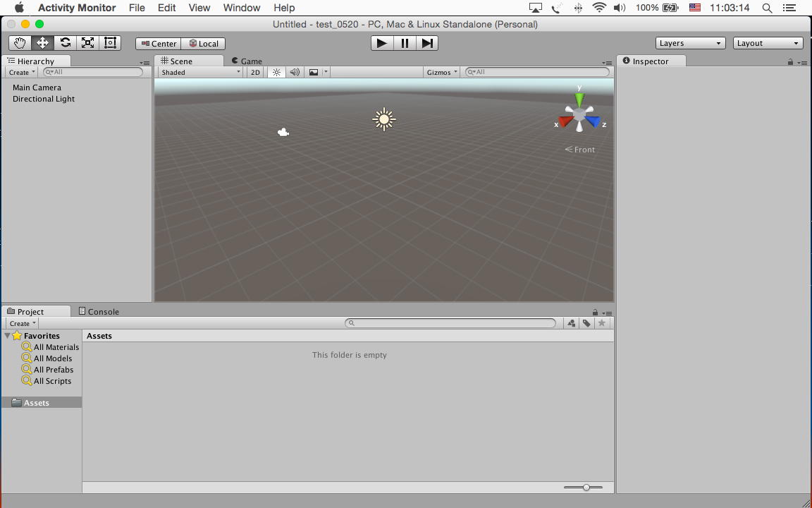Select the Hand tool

pos(20,43)
